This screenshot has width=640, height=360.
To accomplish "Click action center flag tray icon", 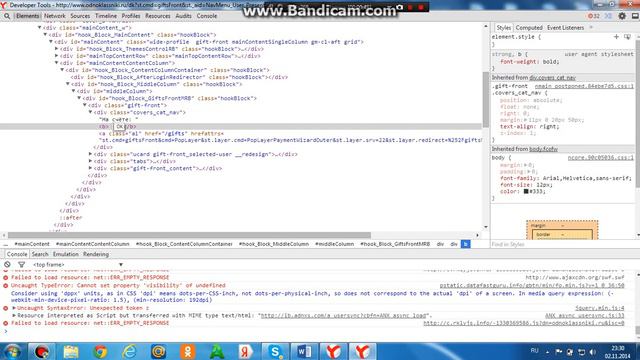I will [559, 352].
